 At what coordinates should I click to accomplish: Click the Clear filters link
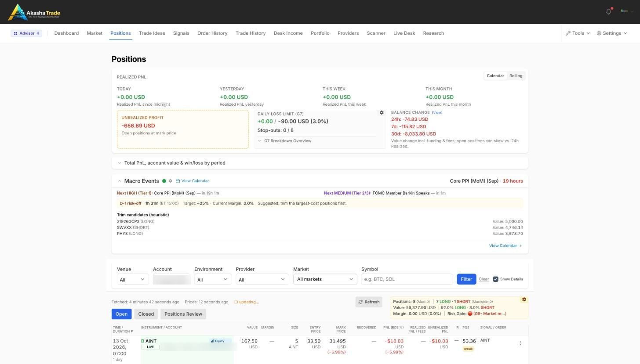tap(484, 279)
